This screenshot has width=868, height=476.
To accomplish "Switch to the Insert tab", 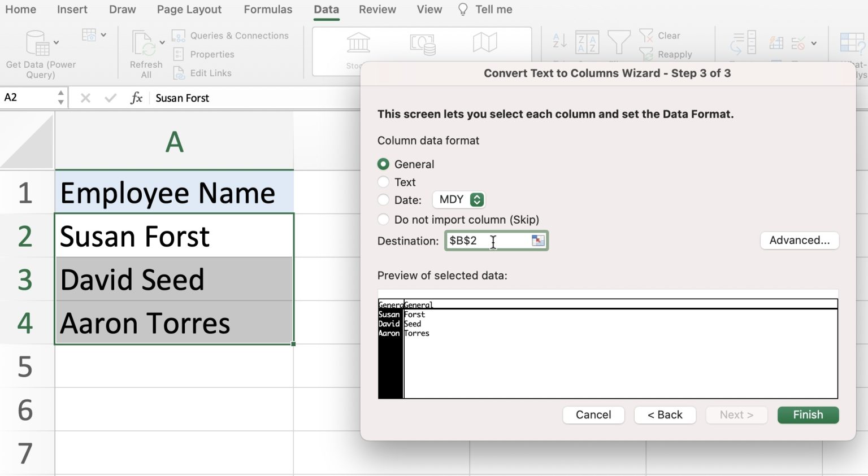I will point(72,10).
